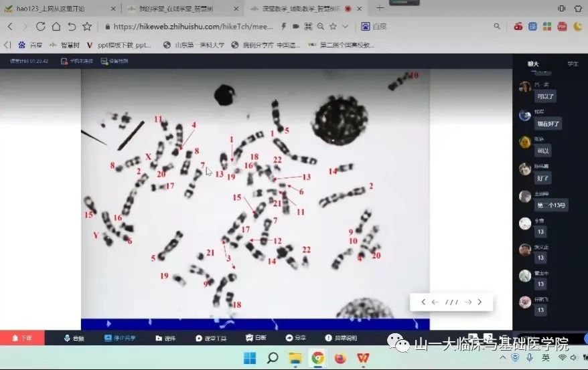Open the 山东第一医科大学 bookmark
This screenshot has height=370, width=588.
[194, 45]
